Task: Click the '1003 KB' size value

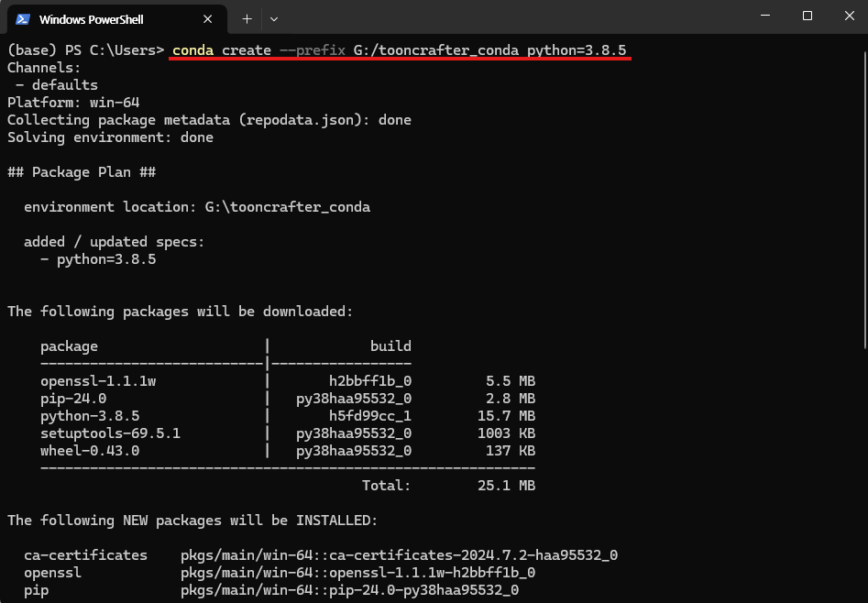Action: pos(507,433)
